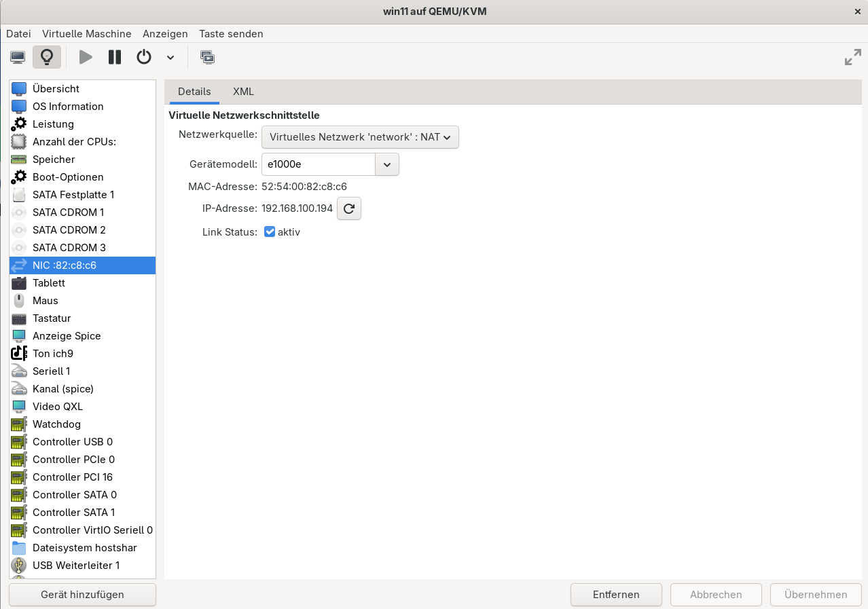The width and height of the screenshot is (868, 609).
Task: Select Controller PCIe 0
Action: point(82,460)
